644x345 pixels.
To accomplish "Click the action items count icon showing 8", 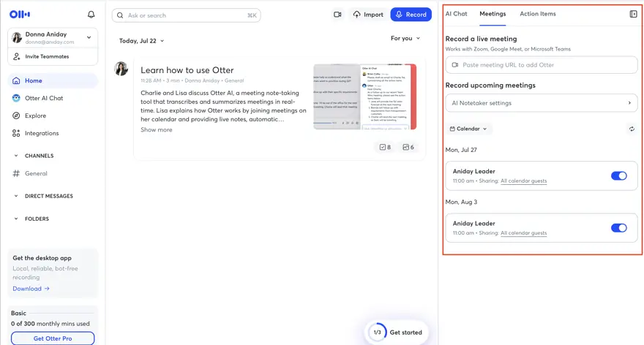I will click(383, 147).
